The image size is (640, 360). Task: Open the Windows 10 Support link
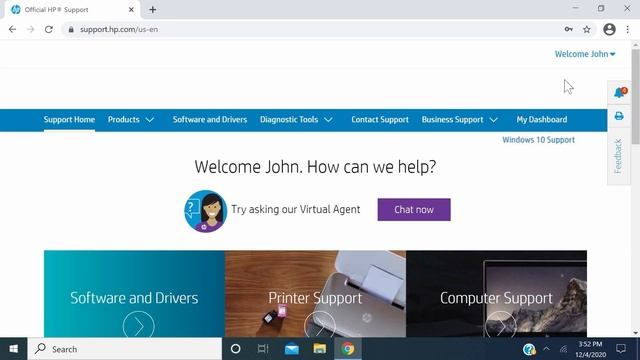(538, 140)
